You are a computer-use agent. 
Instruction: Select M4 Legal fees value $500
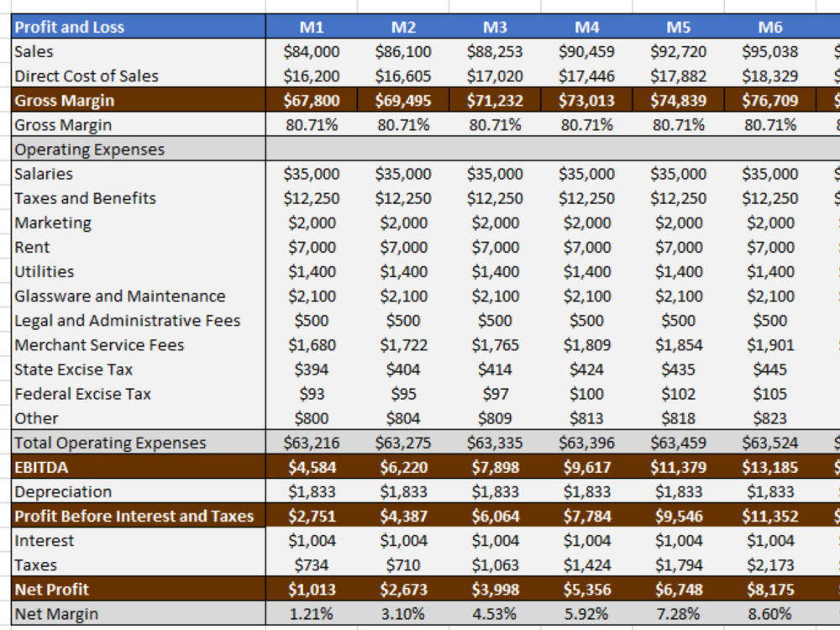[x=586, y=320]
